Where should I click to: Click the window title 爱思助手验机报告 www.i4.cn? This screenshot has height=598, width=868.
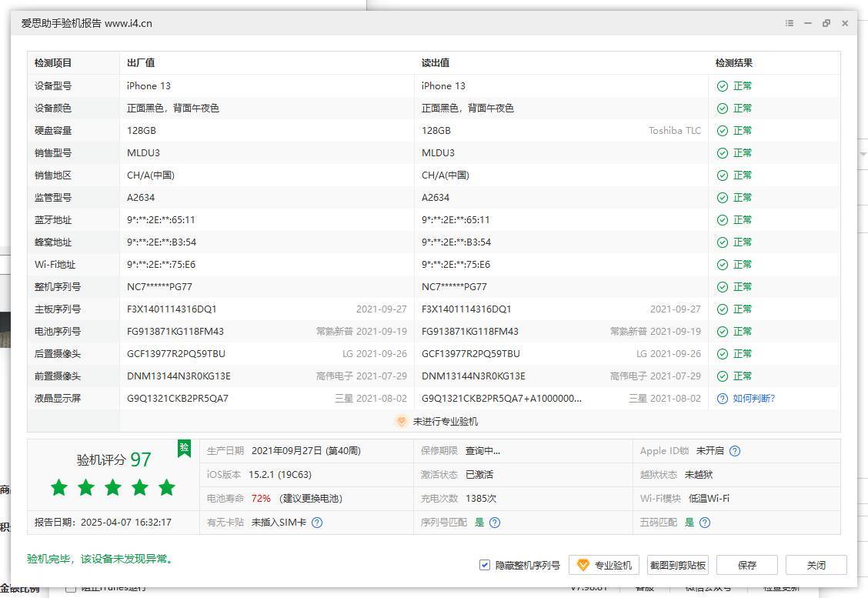[86, 23]
